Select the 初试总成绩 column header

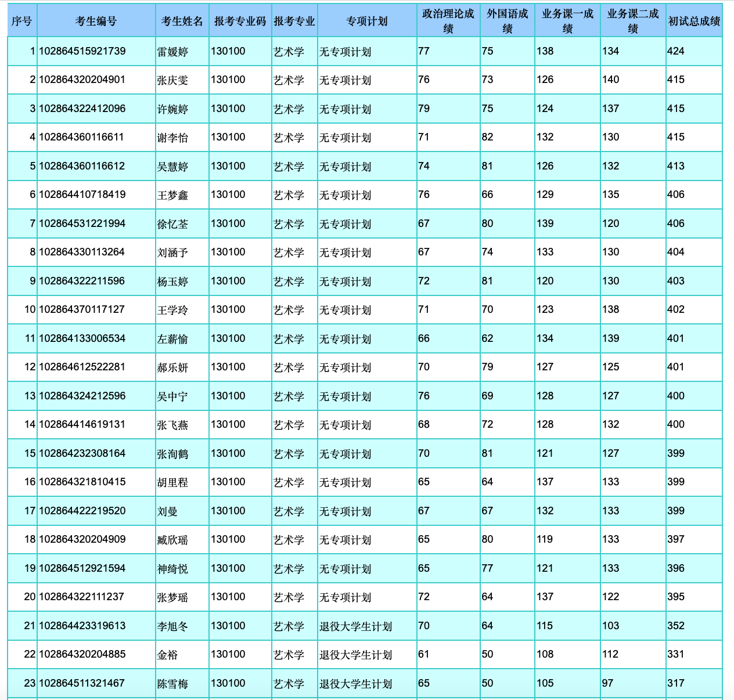(x=694, y=21)
